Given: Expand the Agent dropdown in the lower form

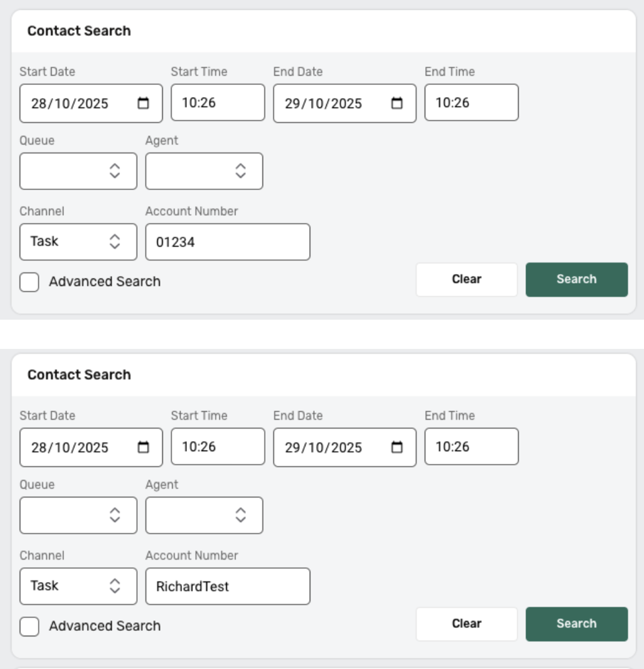Looking at the screenshot, I should click(x=204, y=515).
